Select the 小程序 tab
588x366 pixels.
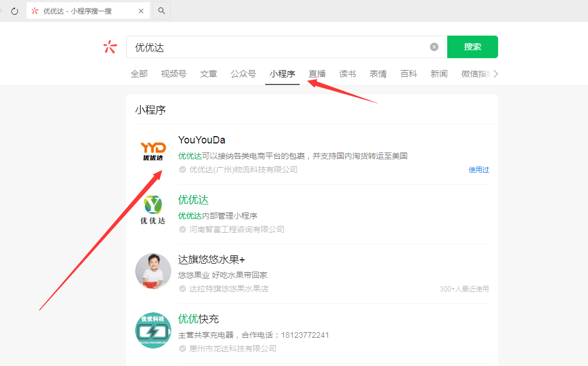pyautogui.click(x=282, y=74)
